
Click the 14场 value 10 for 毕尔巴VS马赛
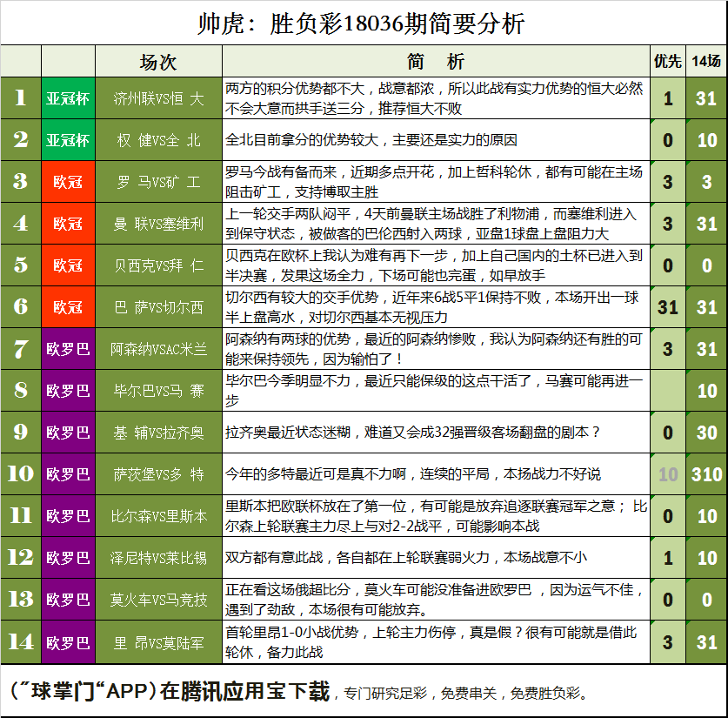pyautogui.click(x=706, y=391)
